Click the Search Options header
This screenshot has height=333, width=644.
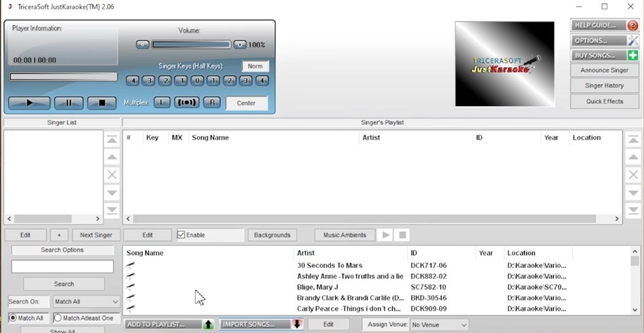[62, 250]
